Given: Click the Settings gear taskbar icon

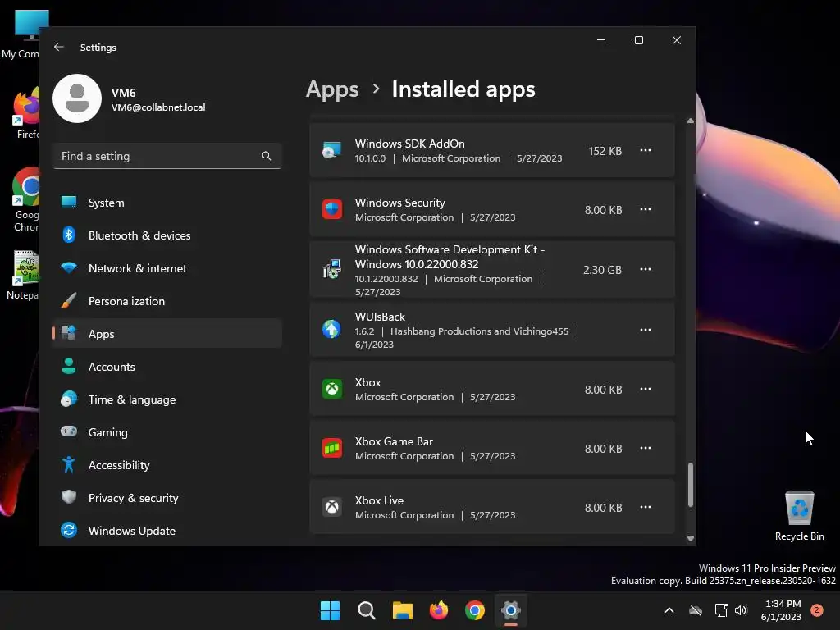Looking at the screenshot, I should (511, 610).
